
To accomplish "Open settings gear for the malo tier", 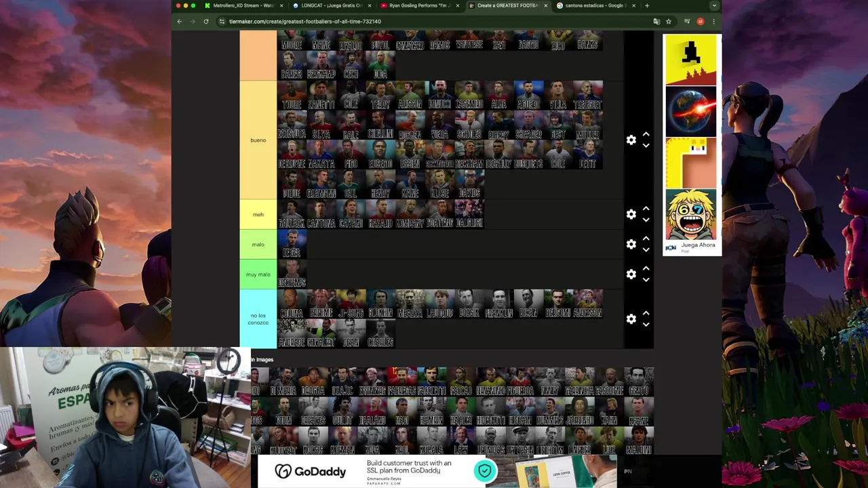I will [631, 244].
